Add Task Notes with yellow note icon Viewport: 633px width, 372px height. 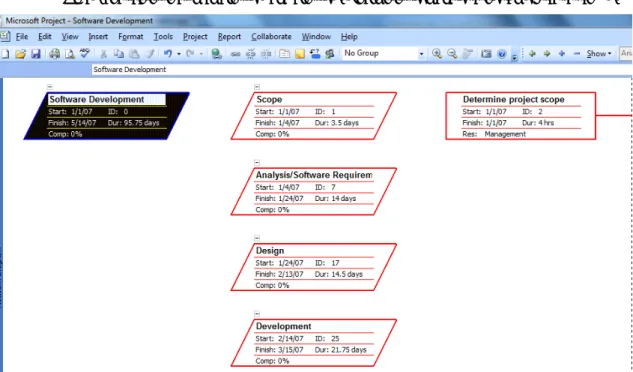300,53
